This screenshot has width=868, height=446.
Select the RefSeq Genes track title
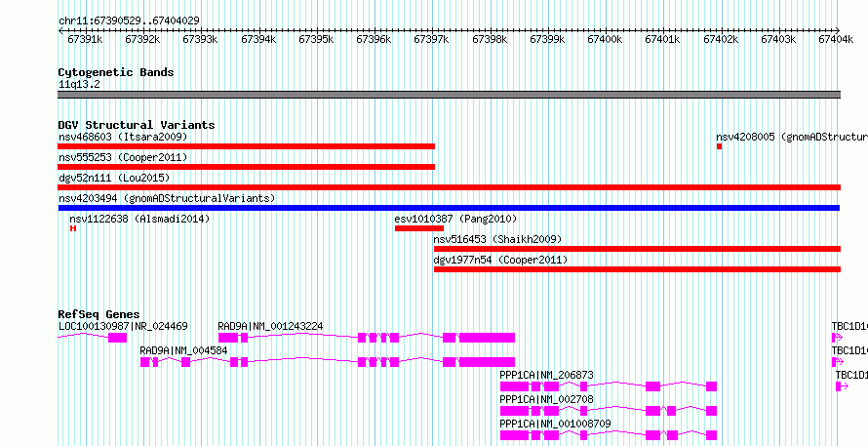click(x=99, y=314)
